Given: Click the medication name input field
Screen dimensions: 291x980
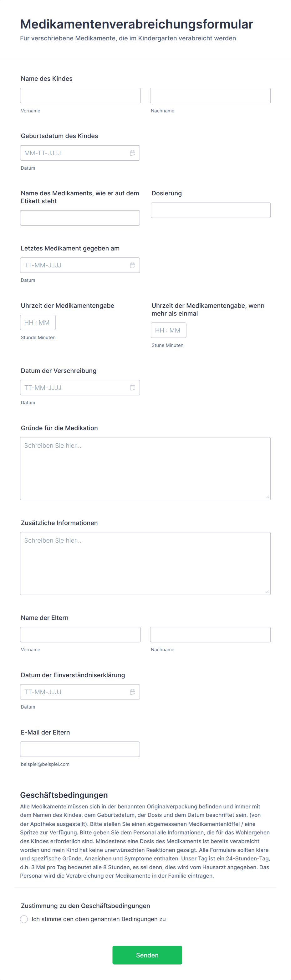Looking at the screenshot, I should (80, 218).
